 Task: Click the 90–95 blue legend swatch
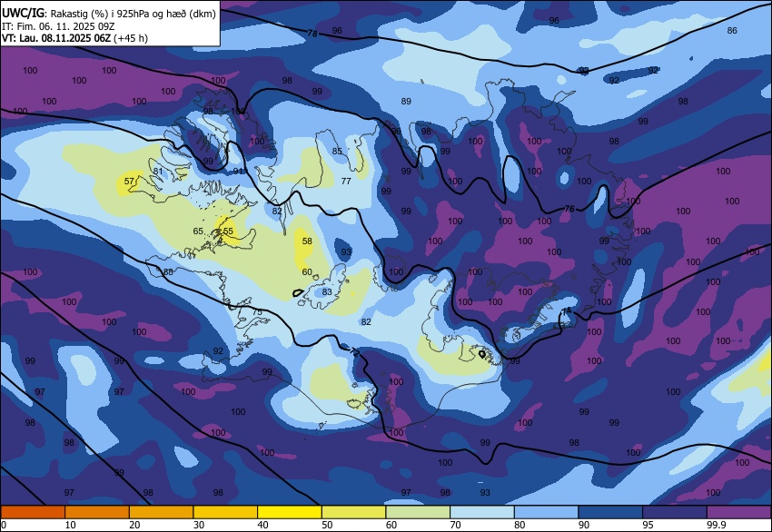[x=610, y=512]
